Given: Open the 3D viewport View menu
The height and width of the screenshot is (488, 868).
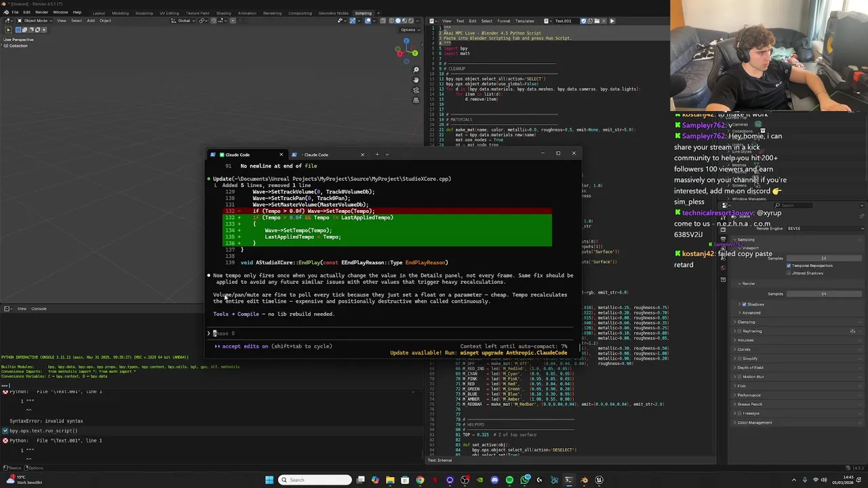Looking at the screenshot, I should pyautogui.click(x=62, y=20).
